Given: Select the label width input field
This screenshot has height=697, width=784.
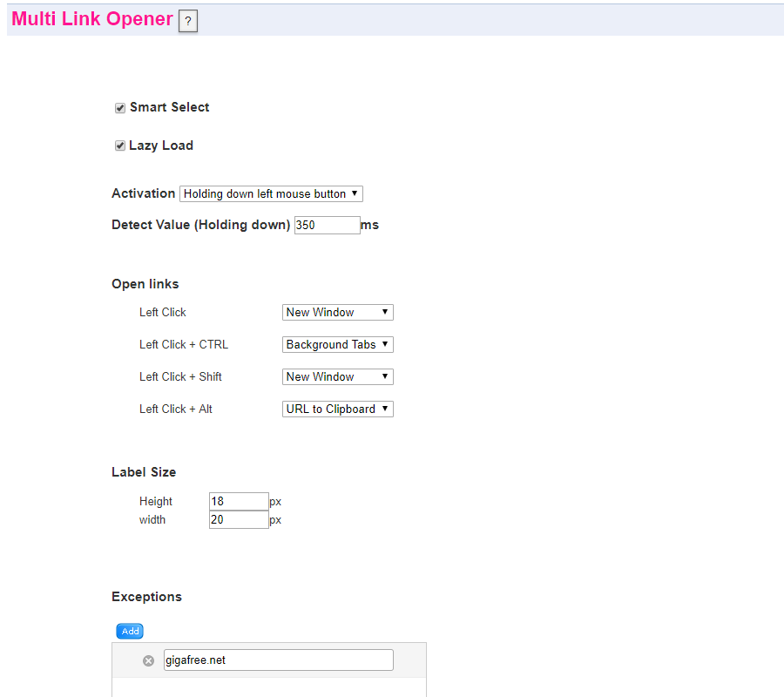Looking at the screenshot, I should 239,519.
